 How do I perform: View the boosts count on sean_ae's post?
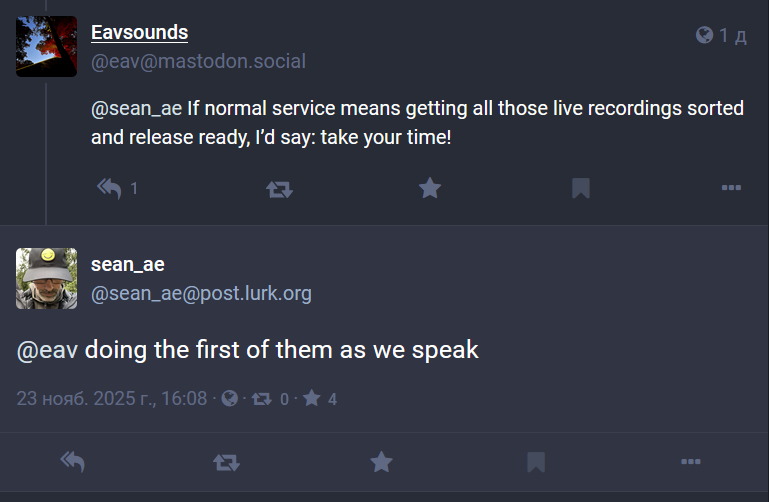tap(270, 399)
